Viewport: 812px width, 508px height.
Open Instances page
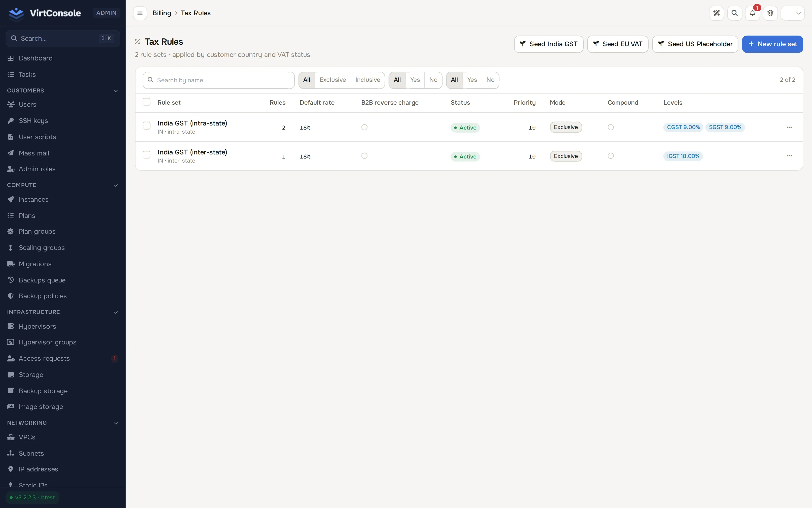(x=63, y=199)
